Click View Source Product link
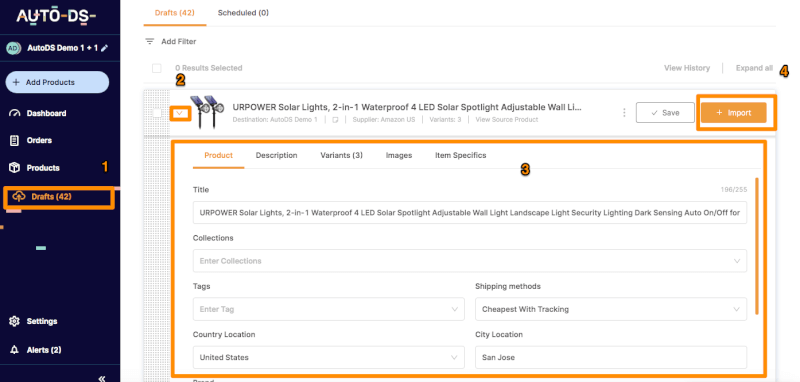The image size is (800, 382). [x=507, y=120]
